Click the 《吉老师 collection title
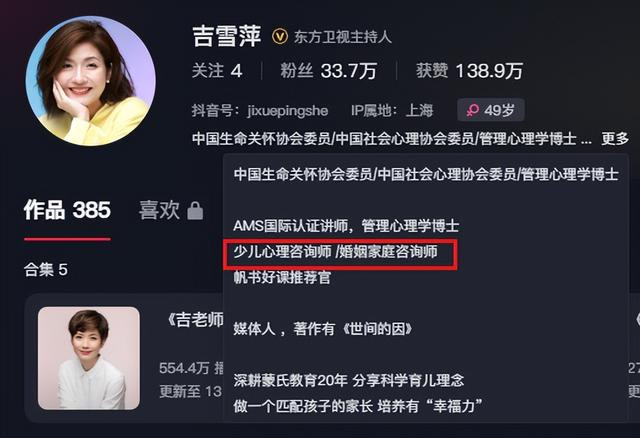640x438 pixels. tap(195, 320)
